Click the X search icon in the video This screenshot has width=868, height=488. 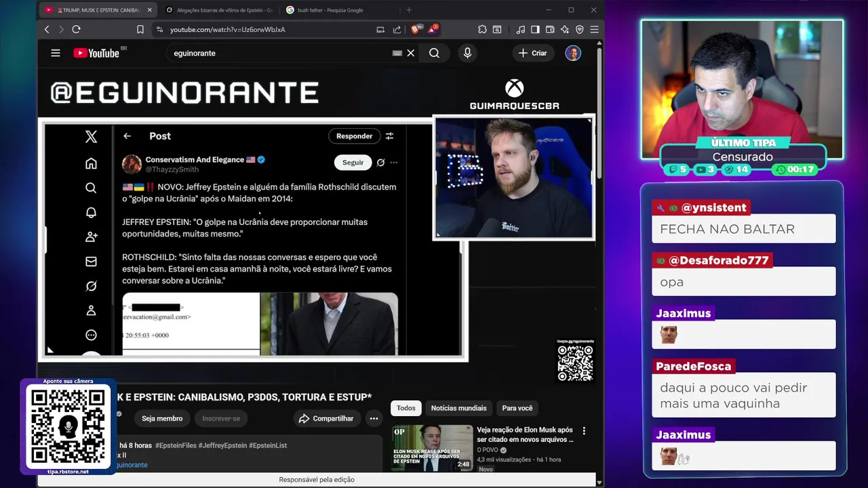pos(91,188)
